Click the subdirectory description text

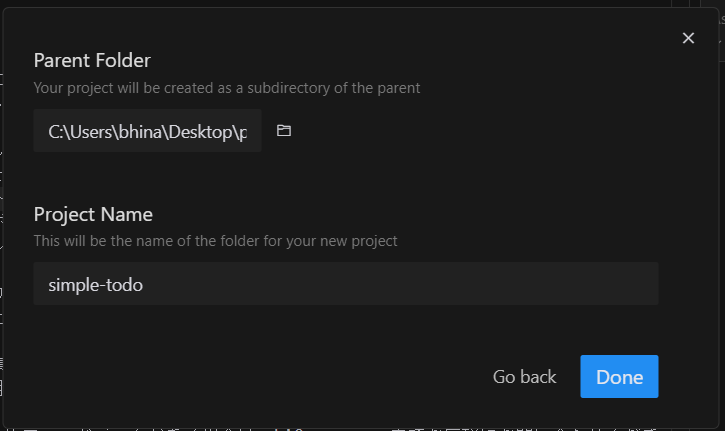pos(227,88)
